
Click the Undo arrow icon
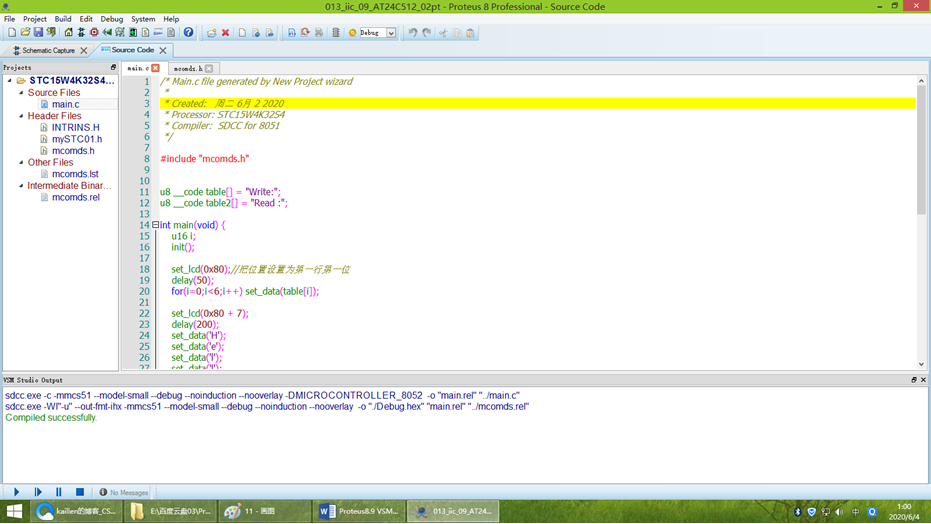pos(413,33)
